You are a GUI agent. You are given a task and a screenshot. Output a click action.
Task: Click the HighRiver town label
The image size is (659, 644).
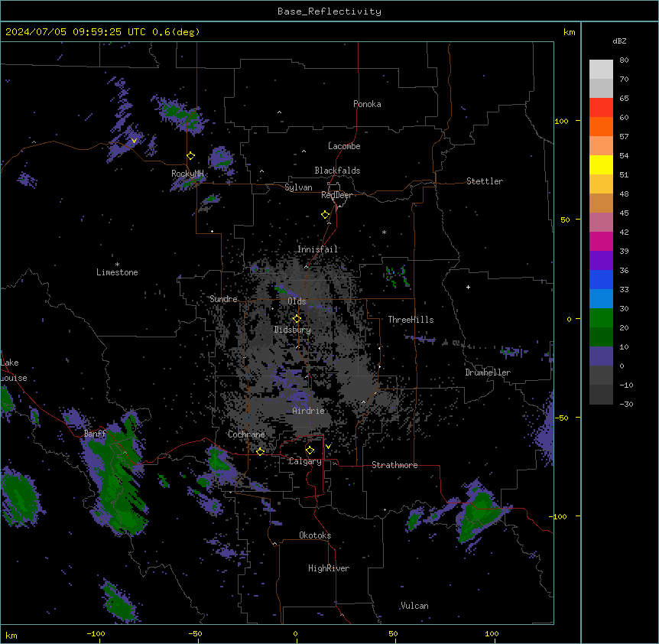[x=329, y=568]
